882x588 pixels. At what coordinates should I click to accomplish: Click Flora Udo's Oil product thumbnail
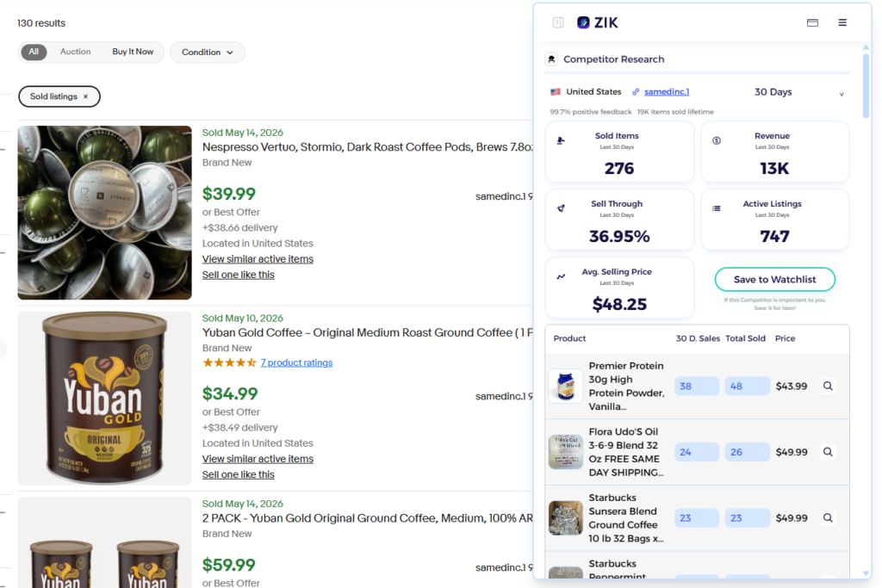pyautogui.click(x=565, y=452)
